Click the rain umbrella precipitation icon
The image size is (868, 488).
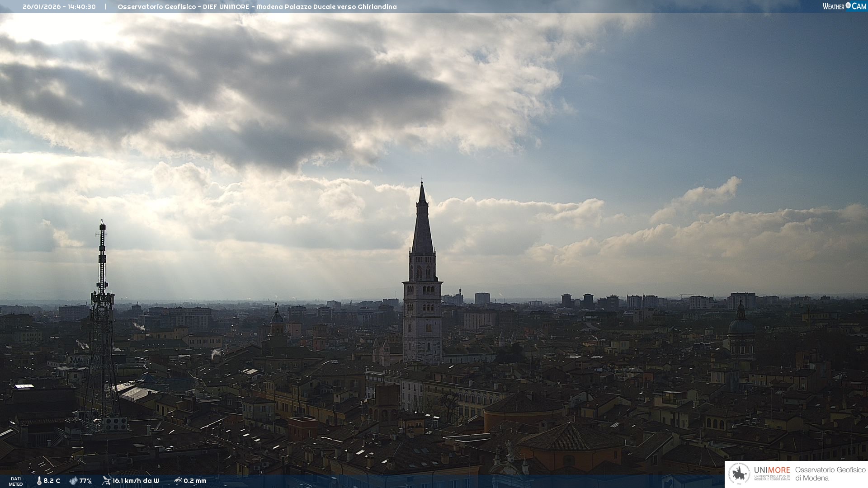178,480
